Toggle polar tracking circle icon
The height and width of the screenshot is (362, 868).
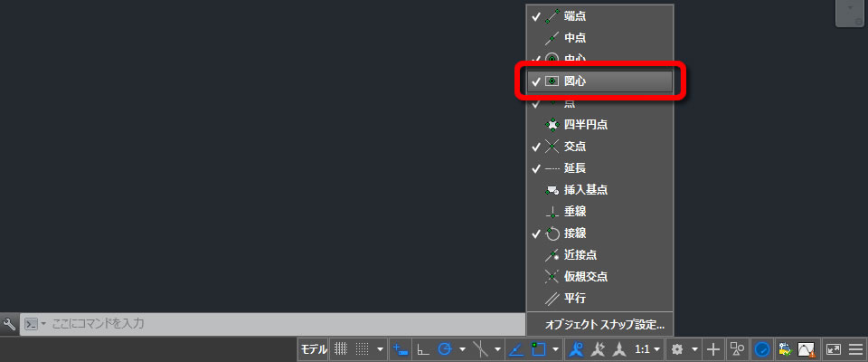coord(445,349)
